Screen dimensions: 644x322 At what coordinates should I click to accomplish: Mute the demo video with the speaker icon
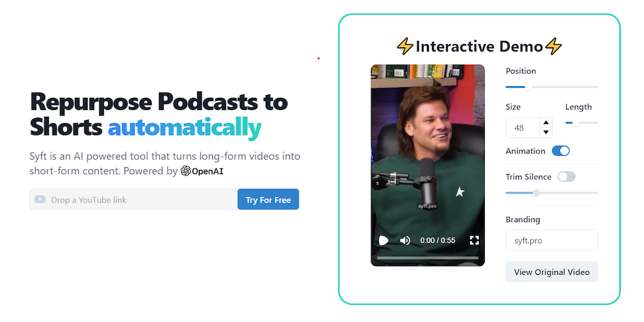(x=405, y=240)
